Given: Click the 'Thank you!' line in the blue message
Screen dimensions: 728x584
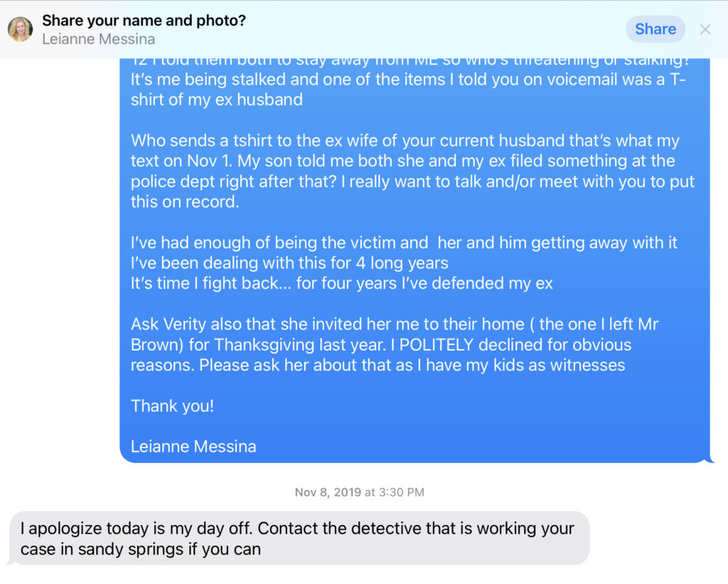Looking at the screenshot, I should tap(172, 406).
